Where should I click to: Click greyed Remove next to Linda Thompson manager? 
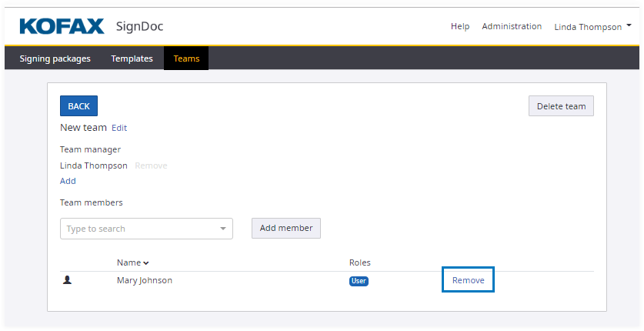coord(151,165)
